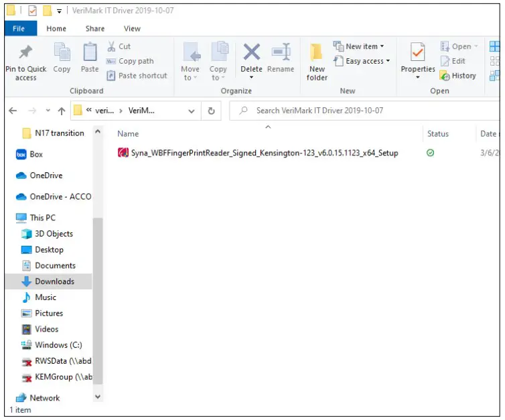This screenshot has height=420, width=505.
Task: Click Pin to Quick access icon
Action: coord(25,52)
